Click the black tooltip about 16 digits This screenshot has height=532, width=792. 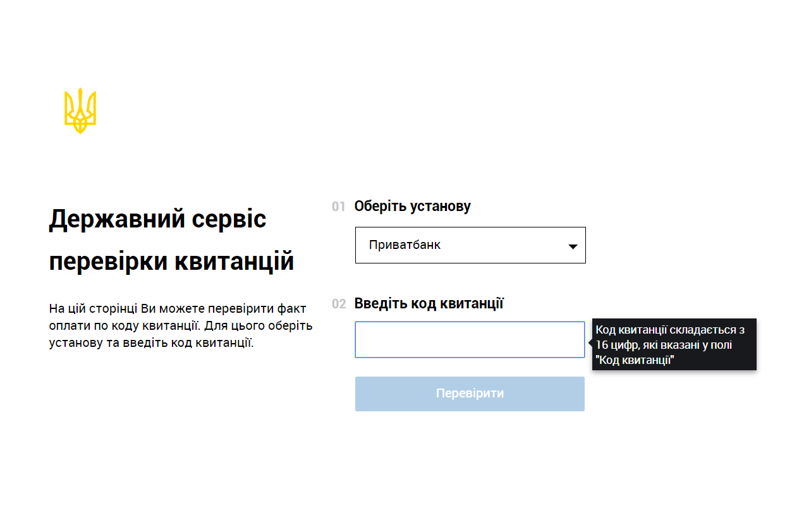[x=674, y=344]
